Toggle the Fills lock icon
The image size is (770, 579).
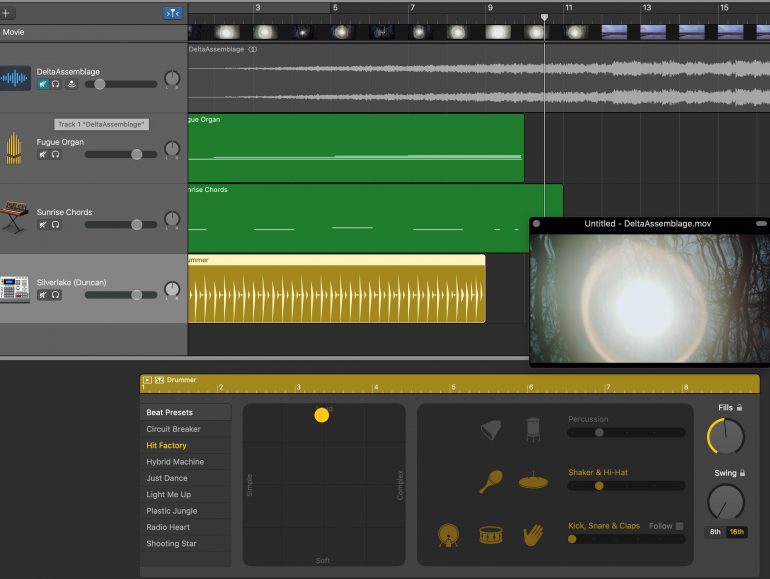pos(739,408)
